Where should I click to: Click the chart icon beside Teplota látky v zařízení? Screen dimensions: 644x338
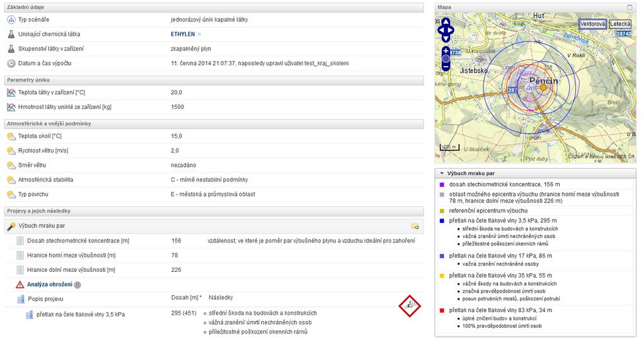[11, 93]
